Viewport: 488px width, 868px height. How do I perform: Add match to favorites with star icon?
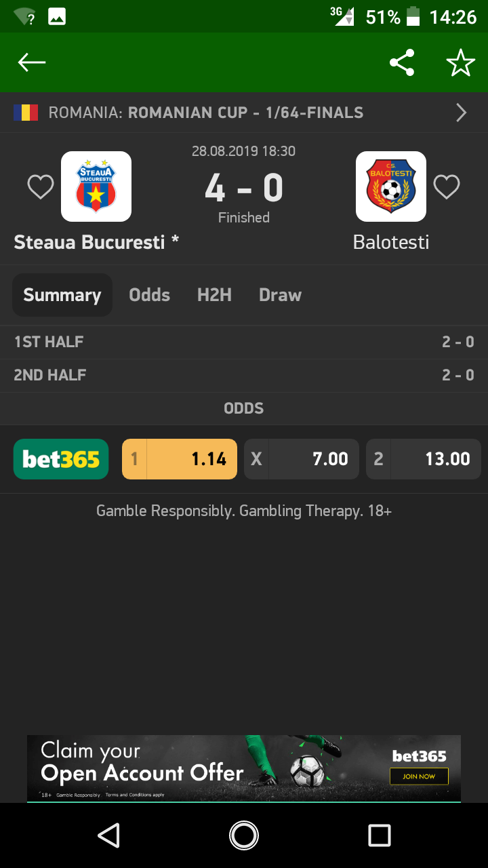461,63
